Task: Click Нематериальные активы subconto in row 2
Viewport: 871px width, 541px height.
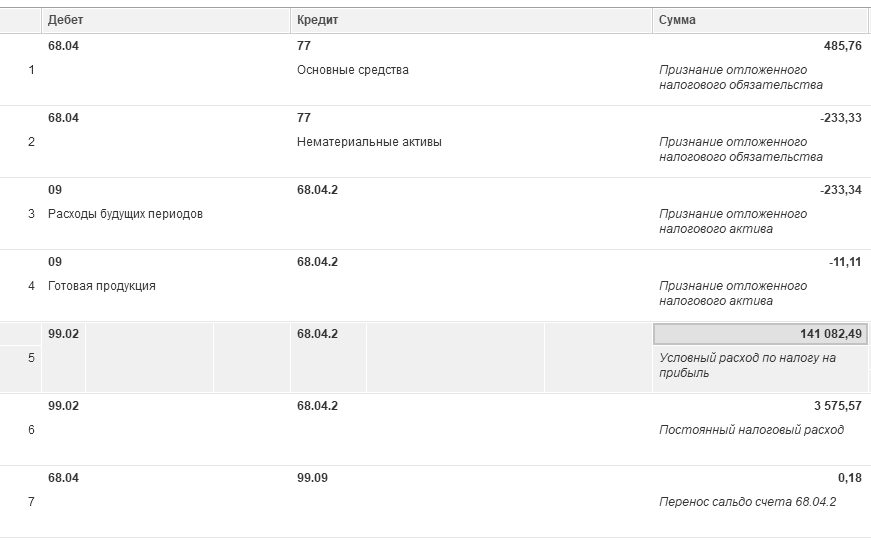Action: (369, 142)
